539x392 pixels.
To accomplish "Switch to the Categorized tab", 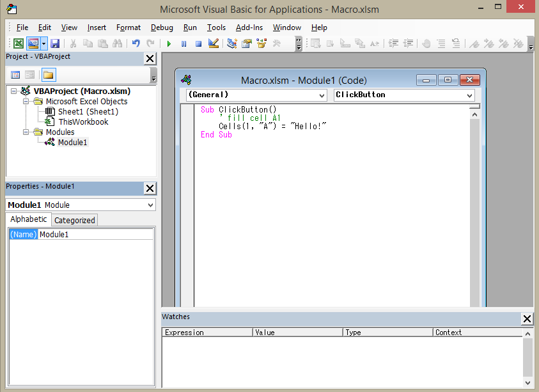I will [75, 220].
